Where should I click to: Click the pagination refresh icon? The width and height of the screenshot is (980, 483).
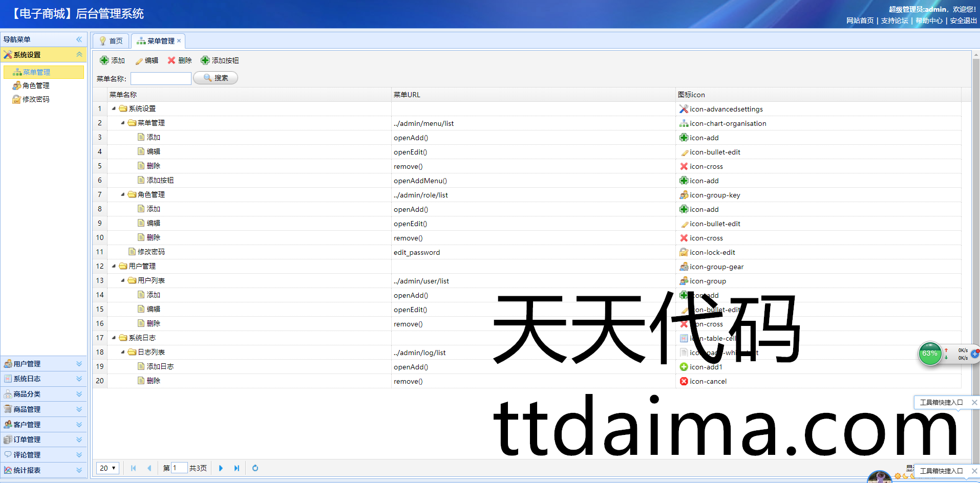255,468
